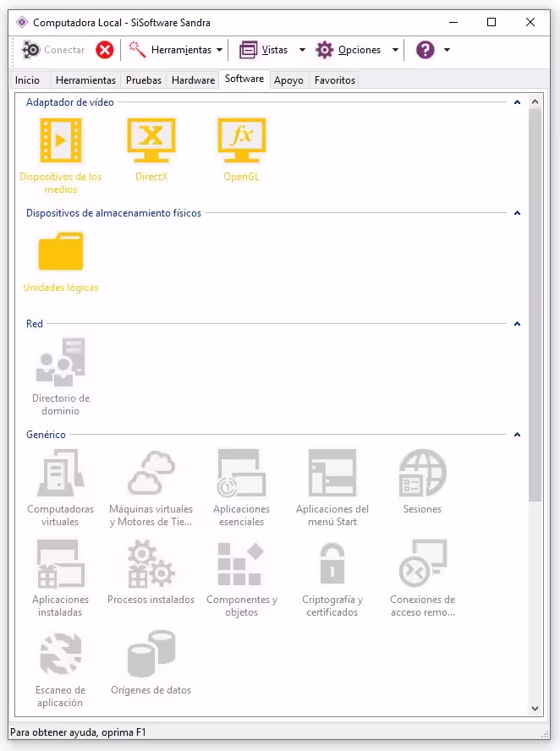Click the Red section heading
This screenshot has width=560, height=751.
(x=35, y=324)
